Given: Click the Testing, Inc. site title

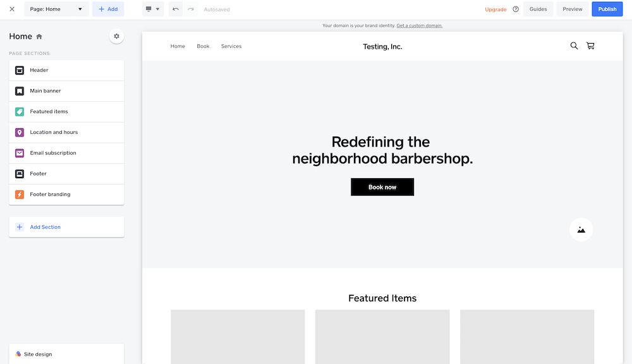Looking at the screenshot, I should click(382, 46).
